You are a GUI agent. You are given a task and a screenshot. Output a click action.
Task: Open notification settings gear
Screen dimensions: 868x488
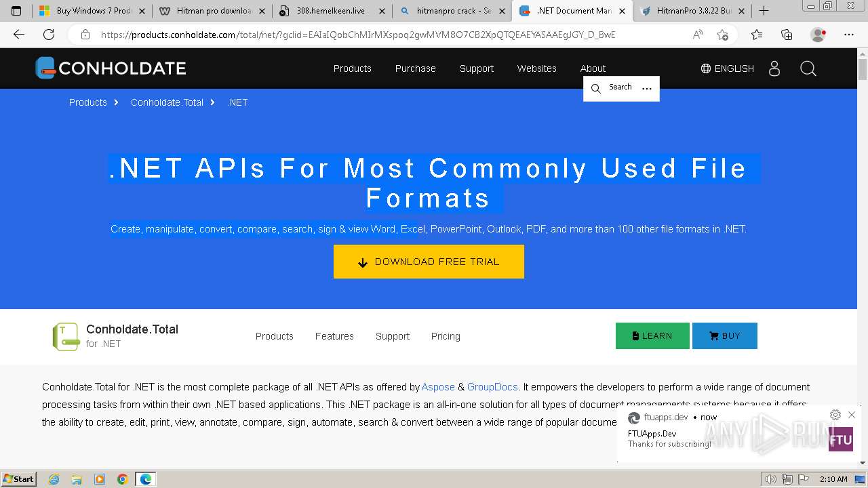[x=835, y=415]
